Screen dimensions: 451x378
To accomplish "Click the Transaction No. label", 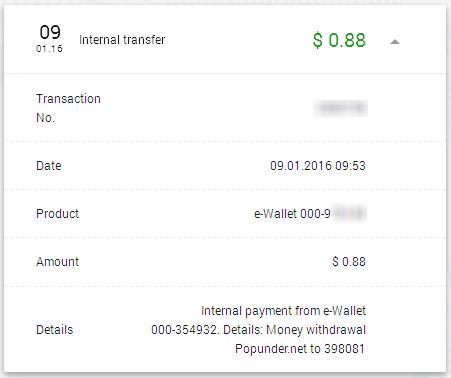I will coord(68,108).
